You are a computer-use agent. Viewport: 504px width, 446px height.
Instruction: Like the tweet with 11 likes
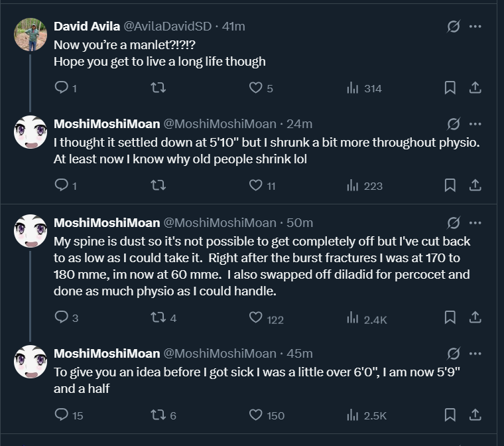coord(255,185)
